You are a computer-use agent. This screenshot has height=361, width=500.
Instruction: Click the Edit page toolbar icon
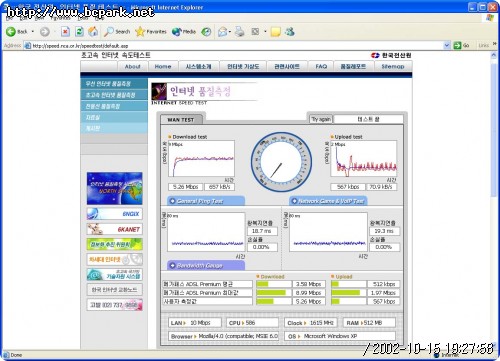coord(255,32)
